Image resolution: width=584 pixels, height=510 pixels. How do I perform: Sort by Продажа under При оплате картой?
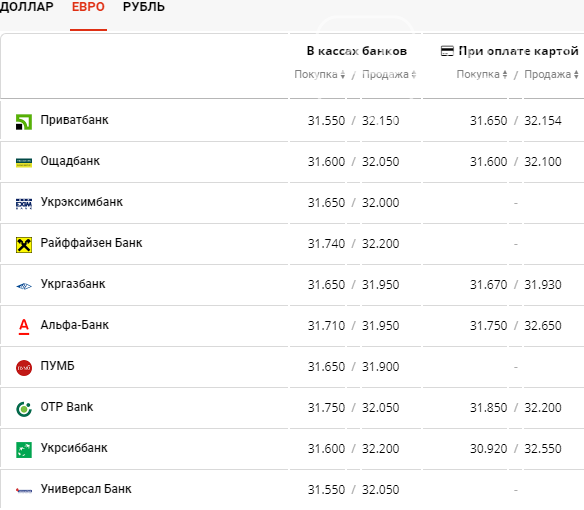pos(551,75)
